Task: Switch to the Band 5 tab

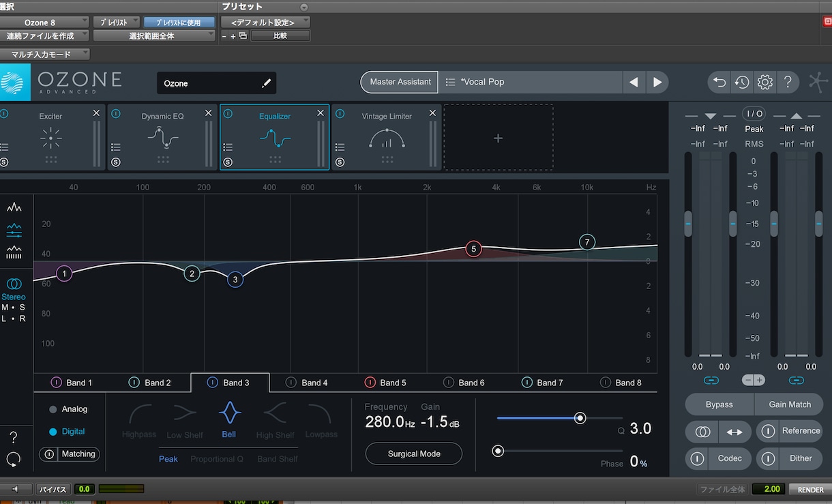Action: tap(386, 383)
